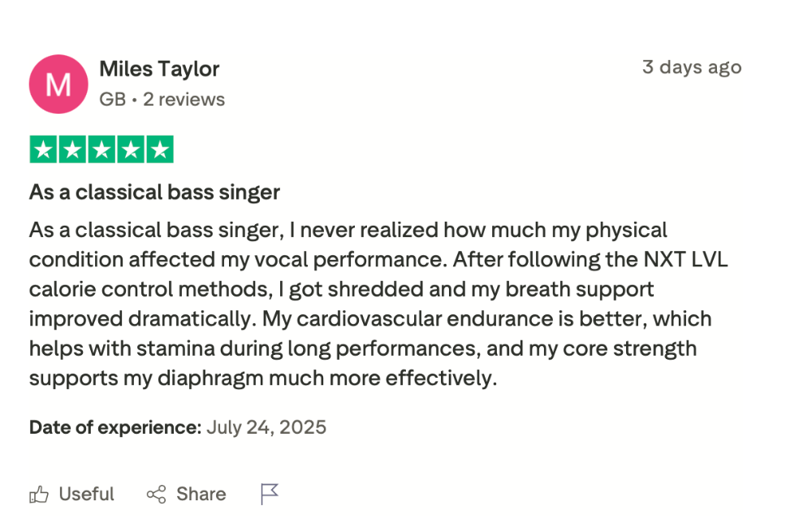Flag this review with the flag icon
Viewport: 812px width, 532px height.
pos(270,494)
